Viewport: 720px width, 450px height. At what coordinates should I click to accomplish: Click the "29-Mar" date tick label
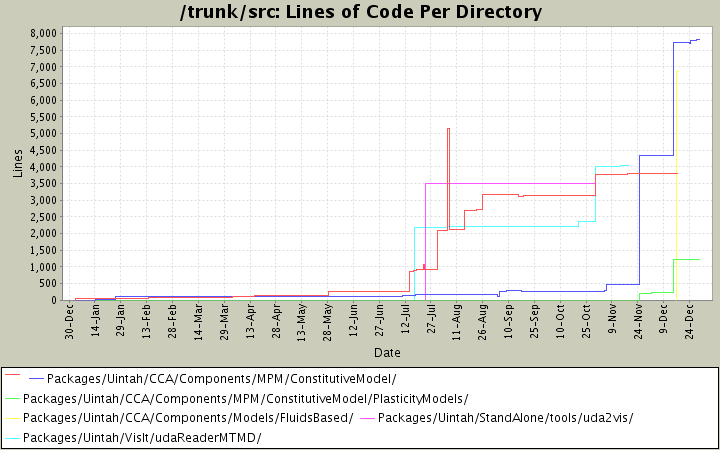(x=225, y=321)
